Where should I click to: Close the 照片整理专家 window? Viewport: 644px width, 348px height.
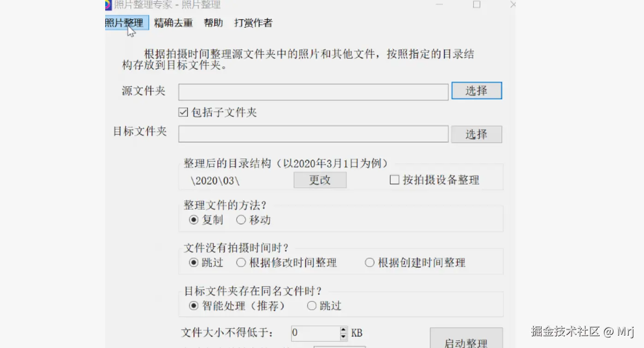513,5
